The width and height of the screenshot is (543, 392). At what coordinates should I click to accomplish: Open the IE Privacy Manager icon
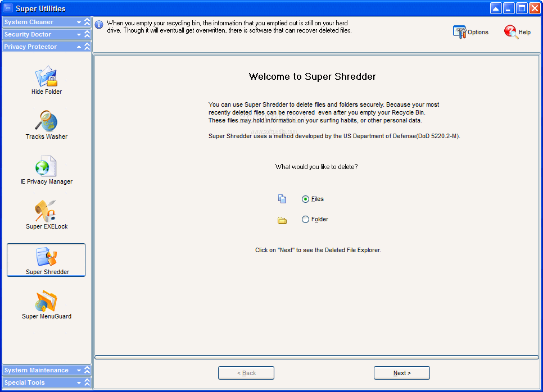(x=46, y=166)
